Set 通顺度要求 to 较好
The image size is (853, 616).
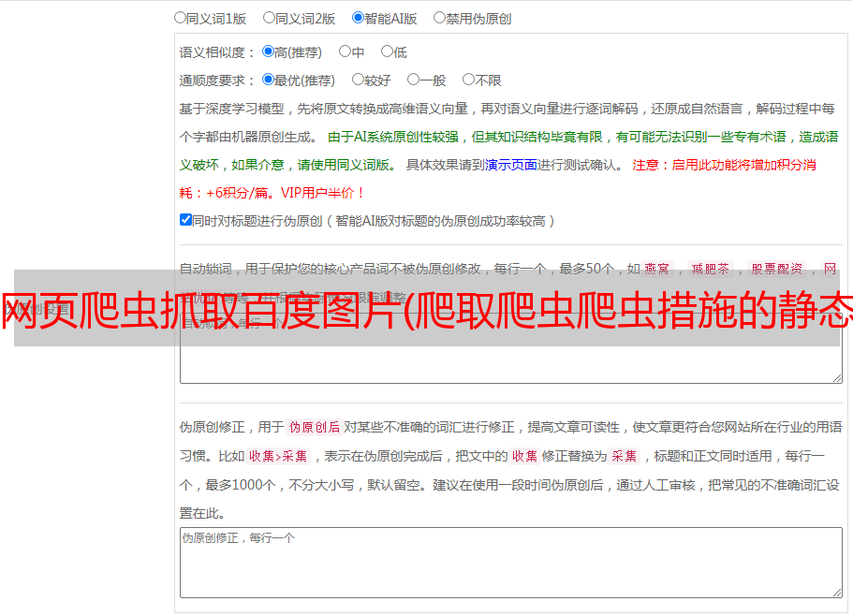(358, 80)
